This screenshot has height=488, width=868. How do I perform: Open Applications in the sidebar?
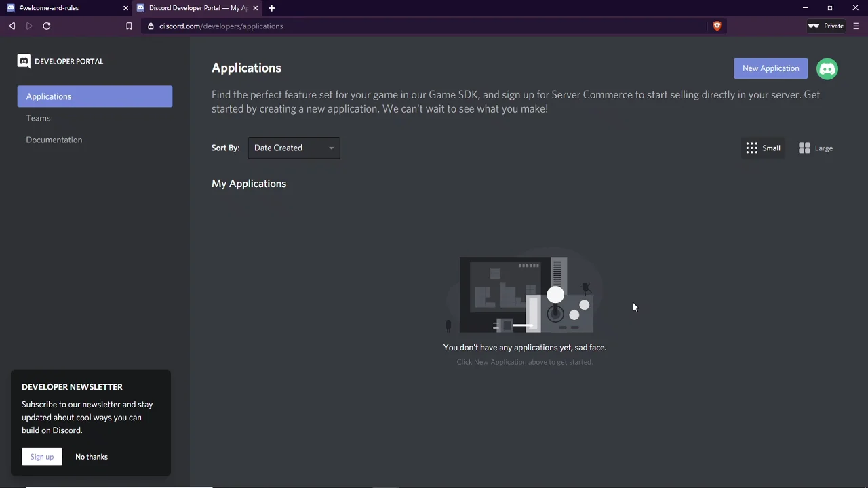(95, 96)
